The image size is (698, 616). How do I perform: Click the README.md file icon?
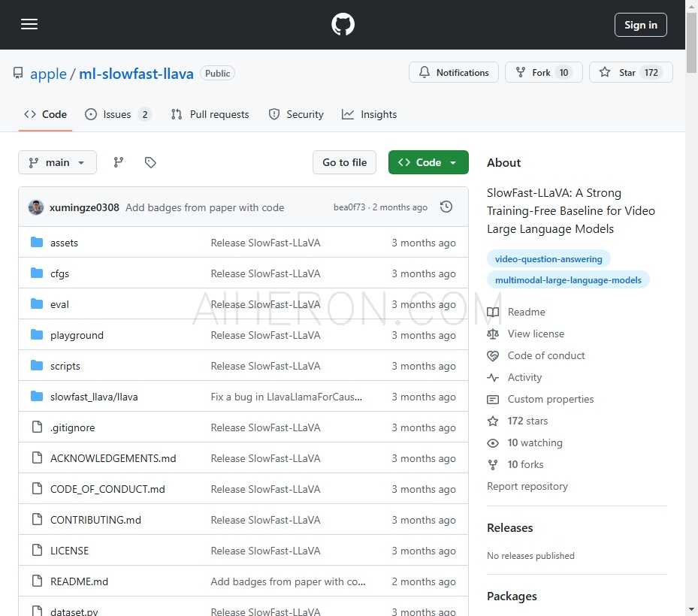[37, 581]
